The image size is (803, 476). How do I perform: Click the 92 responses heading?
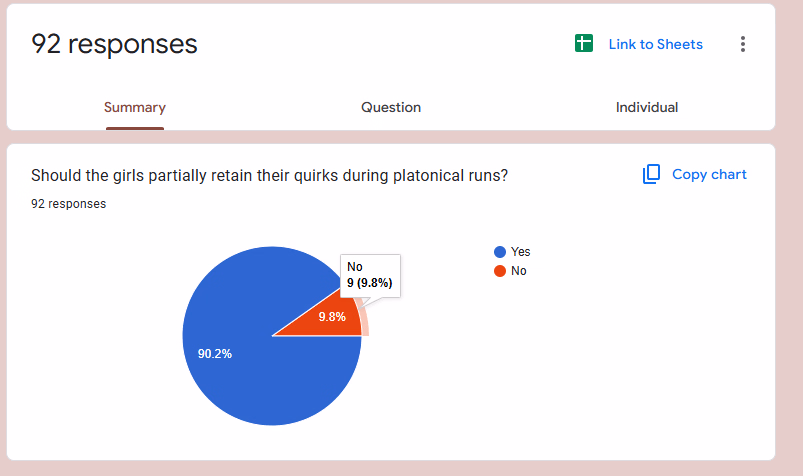pyautogui.click(x=114, y=44)
